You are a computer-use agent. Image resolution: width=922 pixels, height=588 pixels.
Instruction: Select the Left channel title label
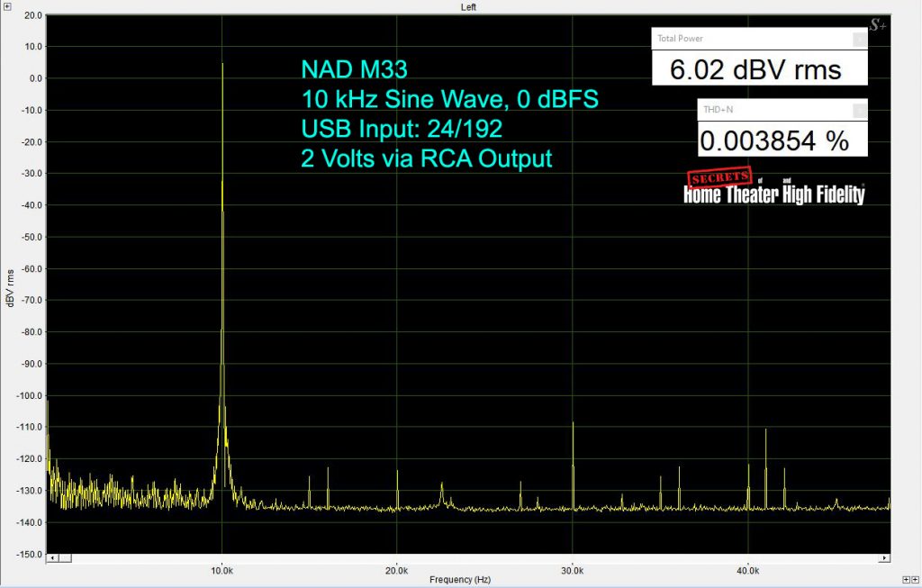click(467, 6)
